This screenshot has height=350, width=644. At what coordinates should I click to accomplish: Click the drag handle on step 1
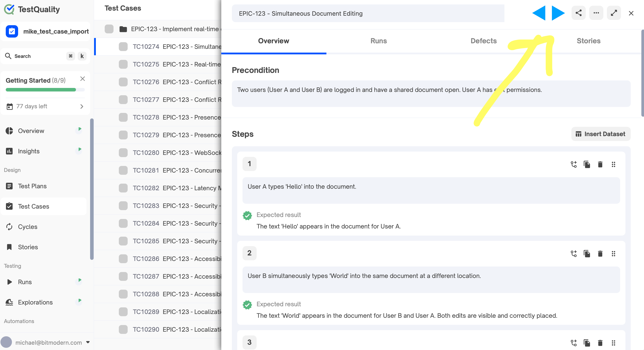click(x=613, y=164)
